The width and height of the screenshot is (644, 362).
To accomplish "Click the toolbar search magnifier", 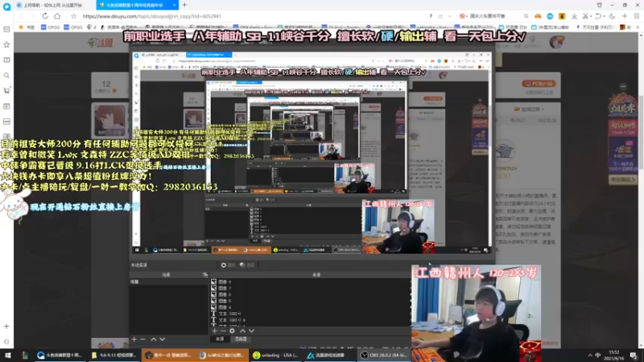I will 526,16.
